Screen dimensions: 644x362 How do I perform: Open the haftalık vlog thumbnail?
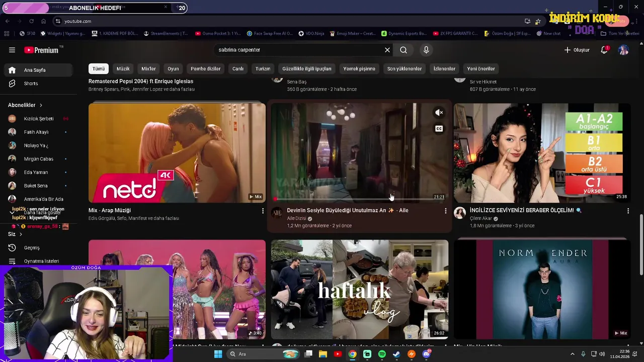(360, 289)
